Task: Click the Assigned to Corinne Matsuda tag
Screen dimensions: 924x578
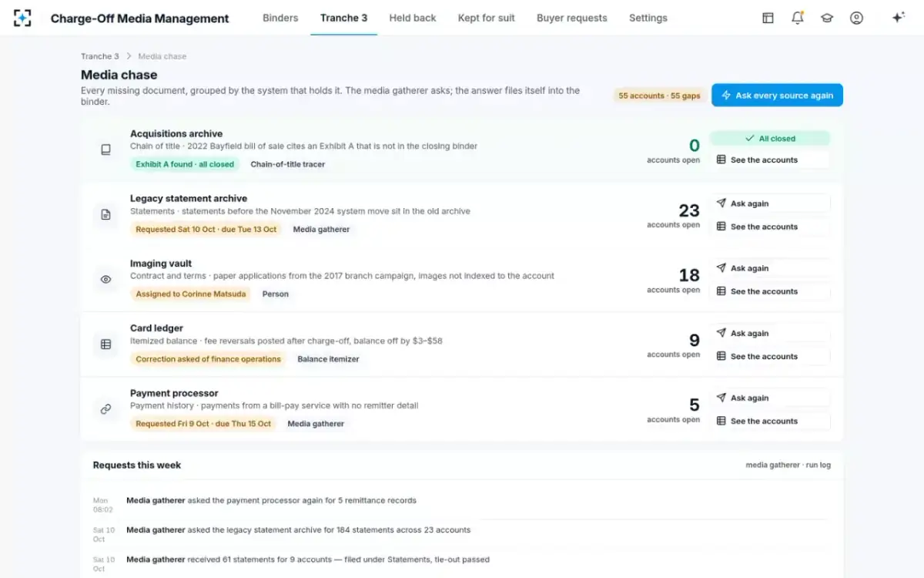Action: (x=190, y=294)
